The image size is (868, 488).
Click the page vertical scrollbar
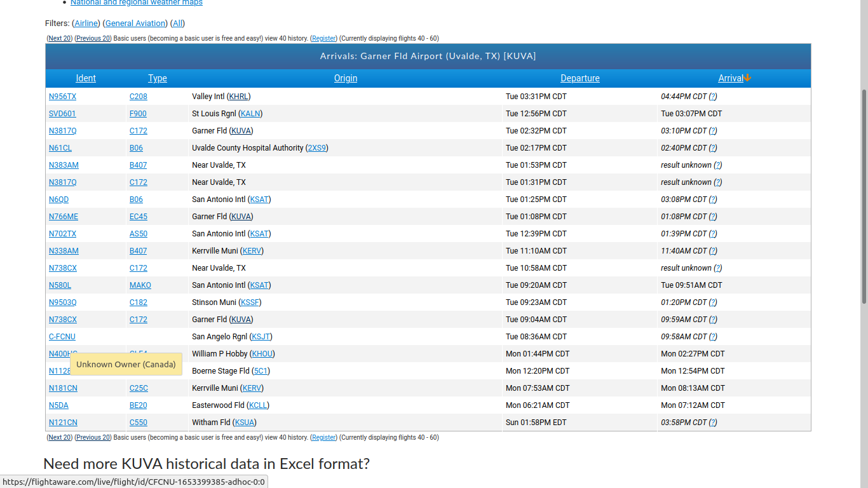coord(864,197)
